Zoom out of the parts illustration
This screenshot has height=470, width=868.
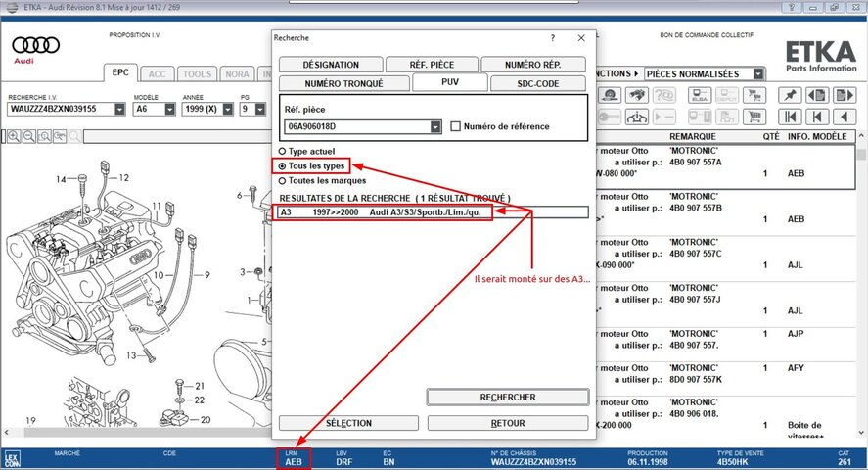pyautogui.click(x=28, y=136)
